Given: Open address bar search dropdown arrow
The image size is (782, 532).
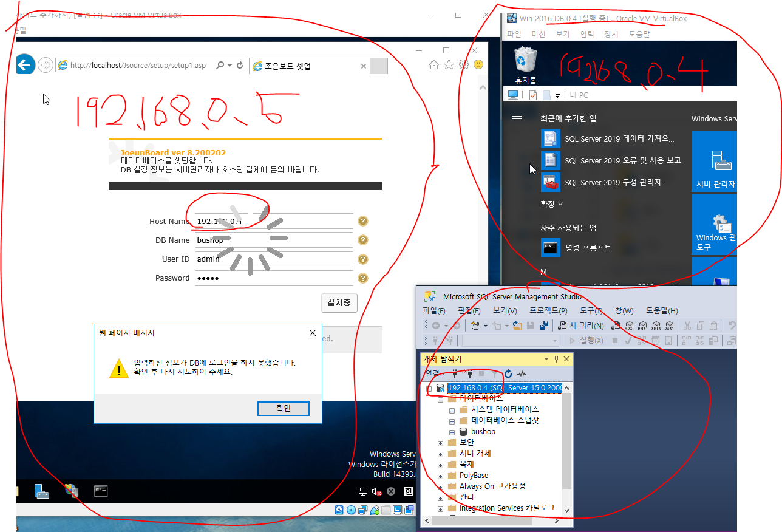Looking at the screenshot, I should [229, 65].
